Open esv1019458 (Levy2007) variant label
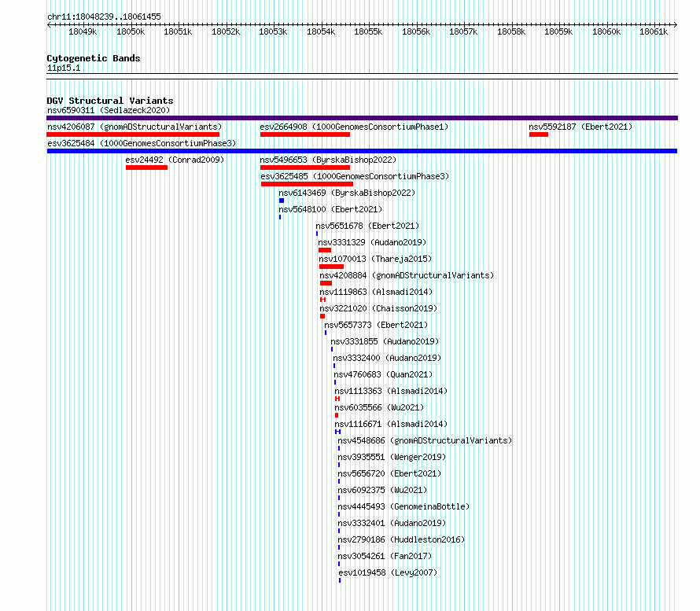Viewport: 700px width, 611px height. (x=388, y=572)
